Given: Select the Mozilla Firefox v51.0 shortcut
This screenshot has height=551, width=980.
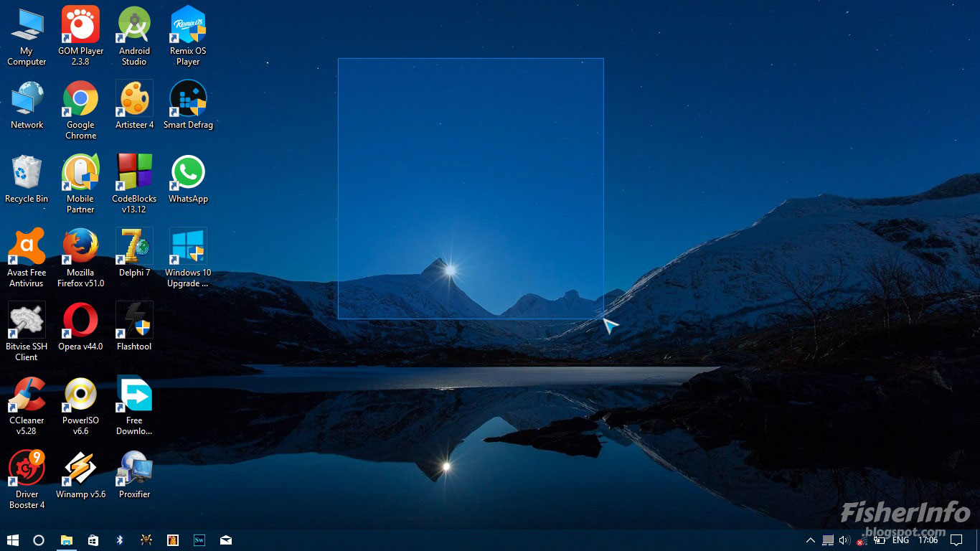Looking at the screenshot, I should 80,258.
